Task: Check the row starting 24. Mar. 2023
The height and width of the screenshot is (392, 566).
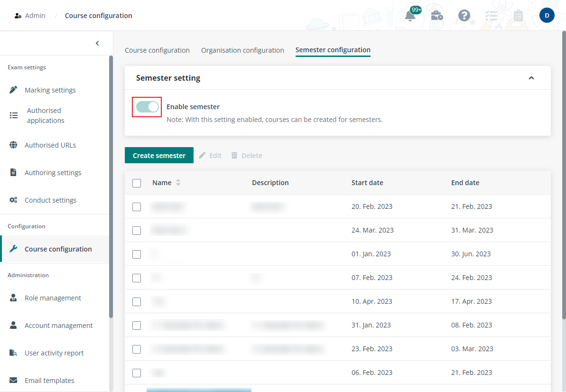Action: coord(137,231)
